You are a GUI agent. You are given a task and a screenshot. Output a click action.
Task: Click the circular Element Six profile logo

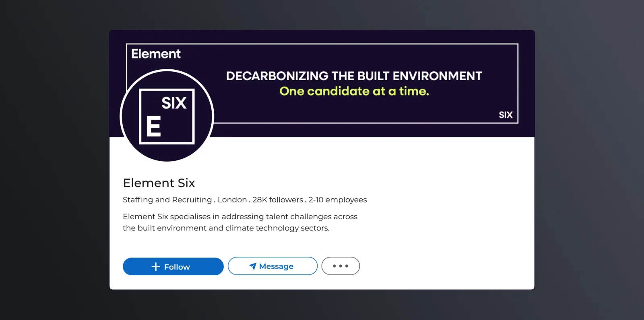tap(167, 116)
